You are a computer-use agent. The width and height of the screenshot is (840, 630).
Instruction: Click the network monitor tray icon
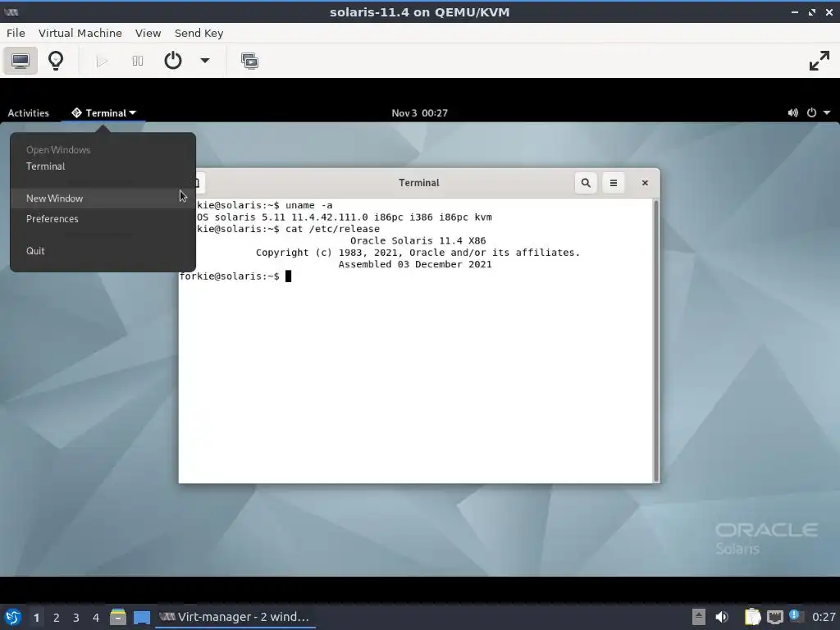pyautogui.click(x=774, y=617)
